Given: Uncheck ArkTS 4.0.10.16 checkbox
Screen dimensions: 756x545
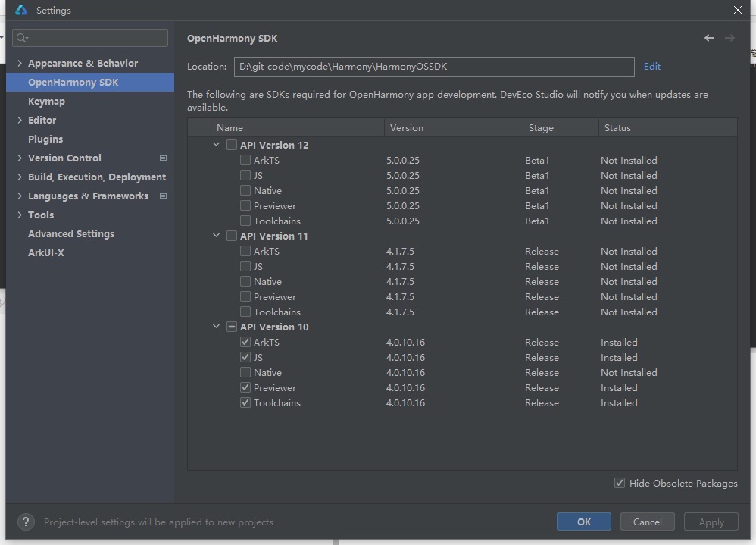Looking at the screenshot, I should tap(245, 342).
